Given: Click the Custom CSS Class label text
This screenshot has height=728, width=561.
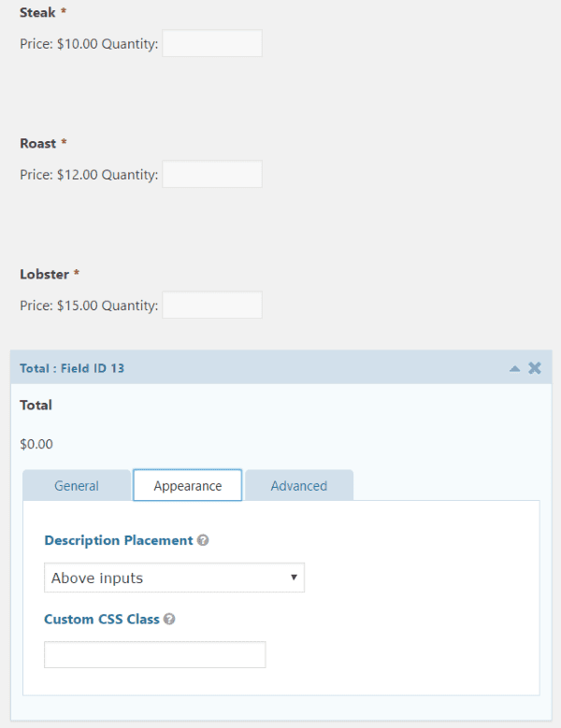Looking at the screenshot, I should 101,619.
